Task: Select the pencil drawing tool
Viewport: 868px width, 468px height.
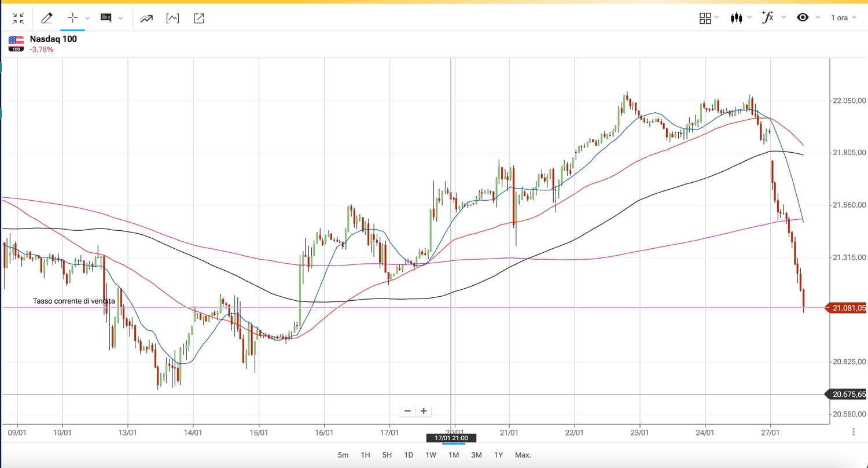Action: click(x=47, y=19)
